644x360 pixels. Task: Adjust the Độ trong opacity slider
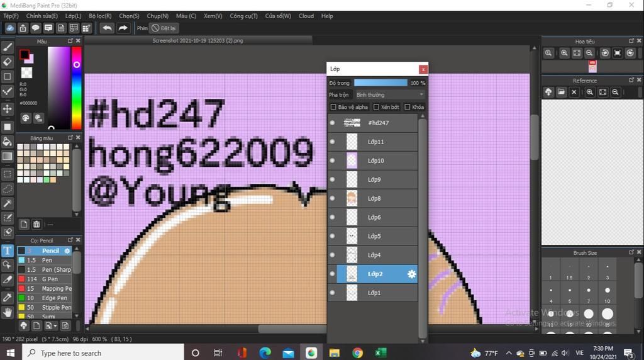click(x=380, y=82)
